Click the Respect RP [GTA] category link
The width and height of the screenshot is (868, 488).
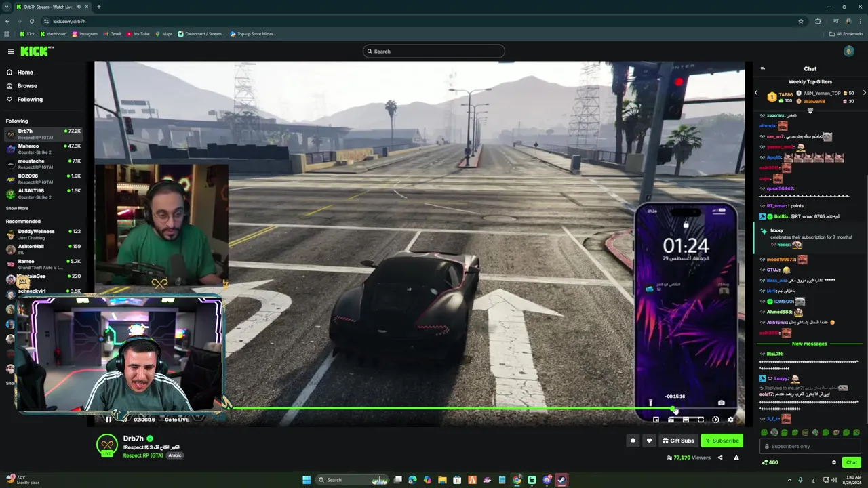[x=143, y=455]
